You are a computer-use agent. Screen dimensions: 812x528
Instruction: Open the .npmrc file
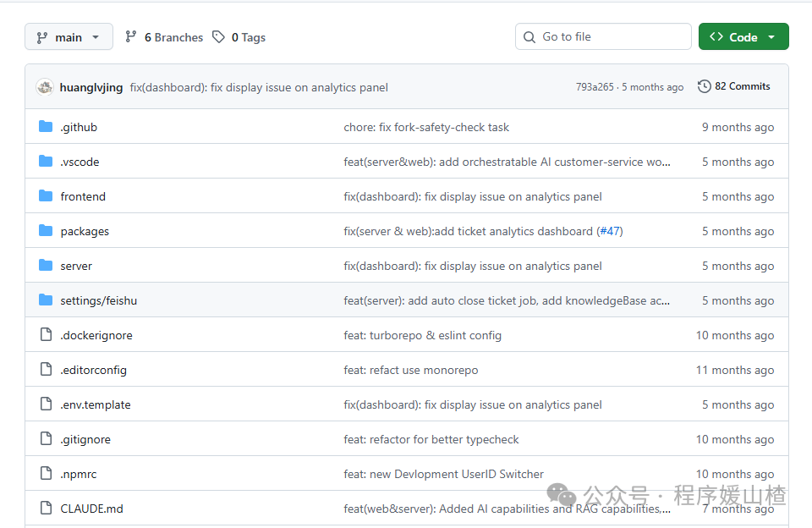(x=80, y=474)
